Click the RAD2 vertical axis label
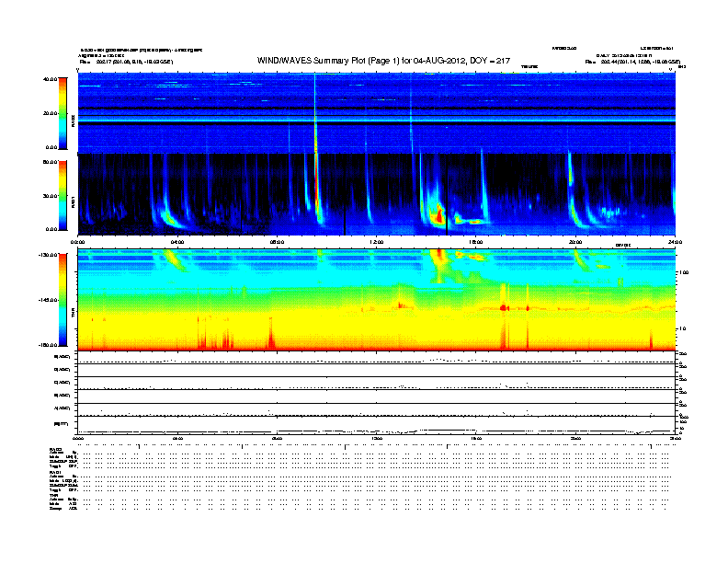 (x=74, y=121)
